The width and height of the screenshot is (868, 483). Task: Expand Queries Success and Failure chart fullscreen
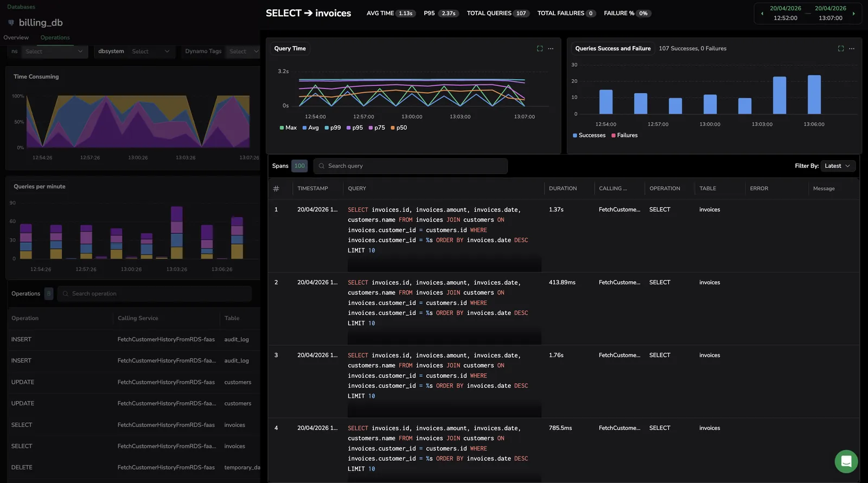[841, 48]
